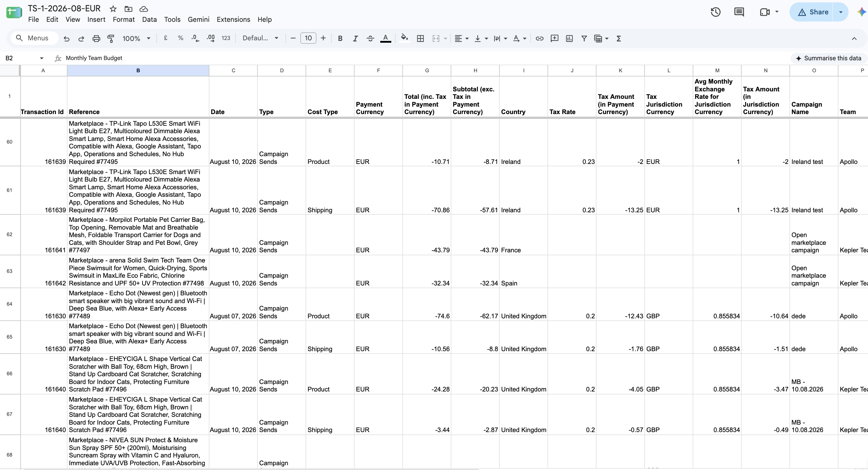Toggle strikethrough formatting

pos(370,39)
